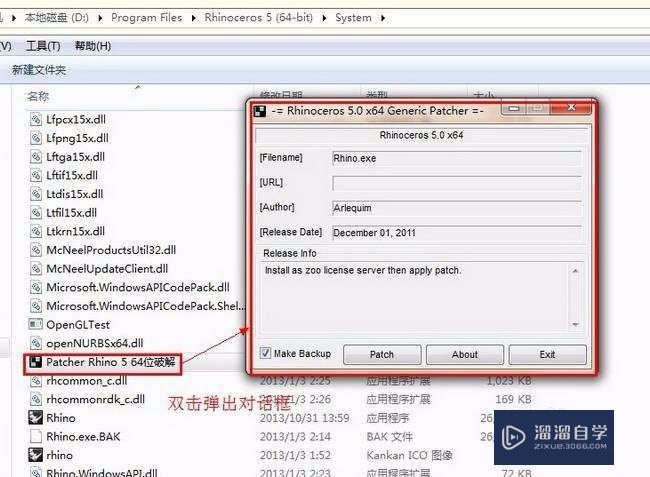Click the Ltkrn15x.dll file icon
The image size is (650, 477).
[36, 231]
